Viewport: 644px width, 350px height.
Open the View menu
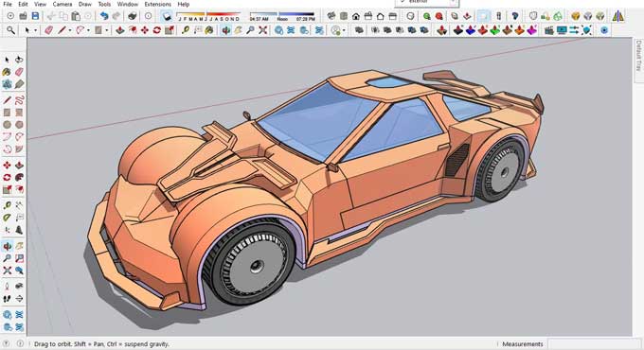(x=40, y=4)
